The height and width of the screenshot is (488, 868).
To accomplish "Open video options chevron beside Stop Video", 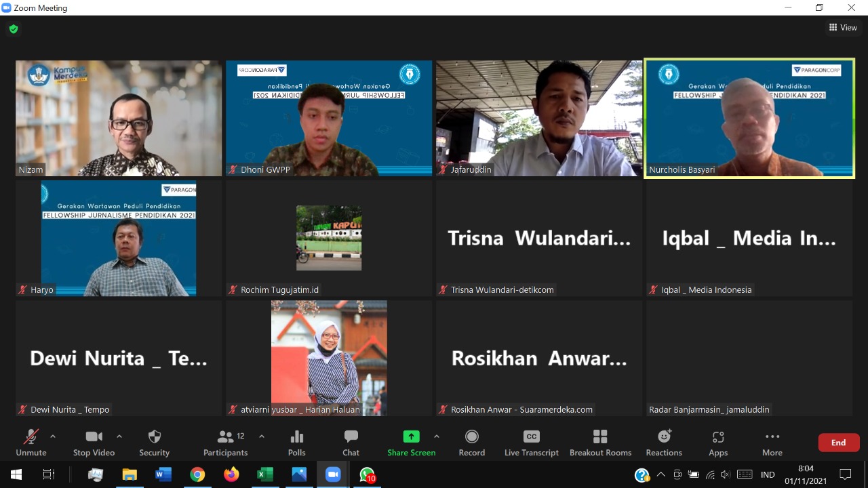I will (x=119, y=436).
